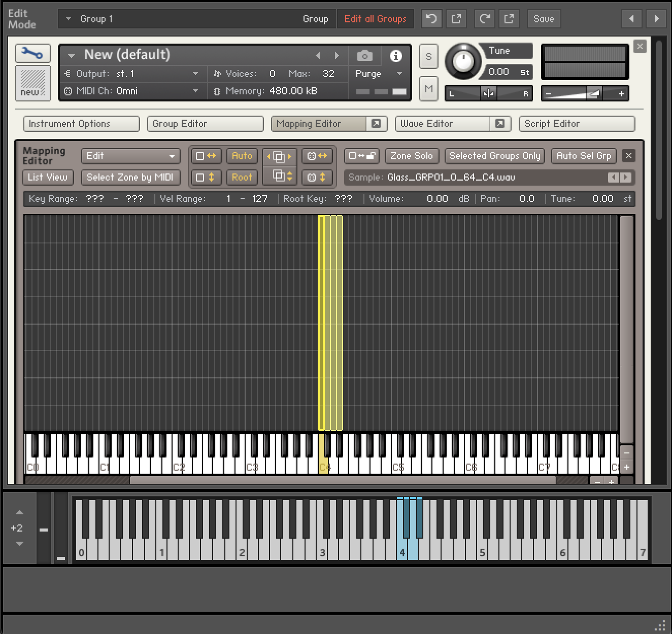Click octave shift up arrow above +2
Image resolution: width=672 pixels, height=634 pixels.
[20, 513]
